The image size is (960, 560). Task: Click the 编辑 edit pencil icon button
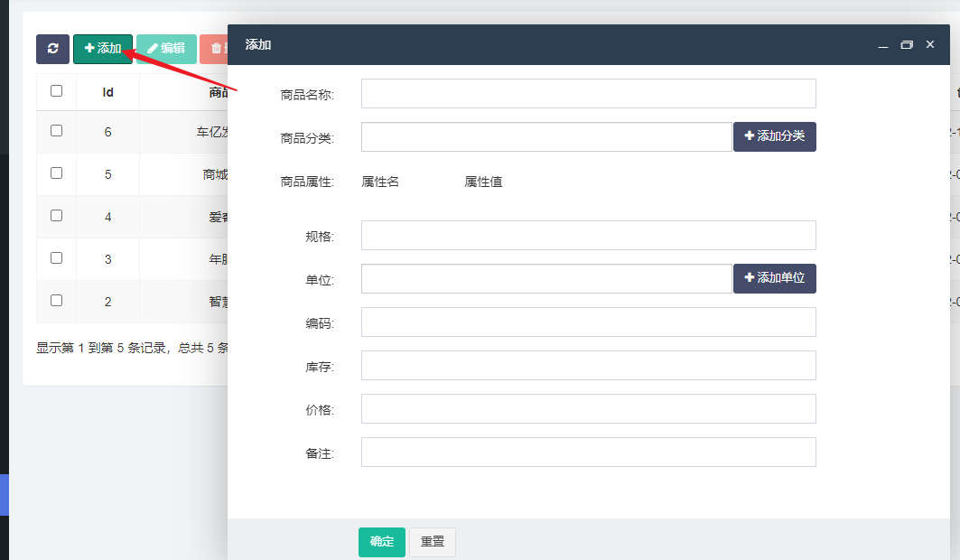pyautogui.click(x=166, y=49)
